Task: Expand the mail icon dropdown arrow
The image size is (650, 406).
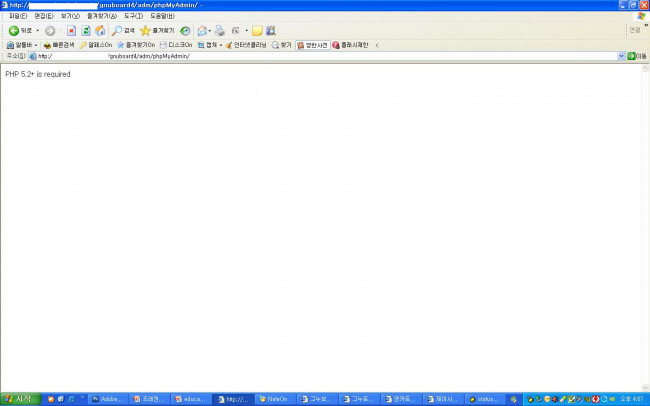Action: click(x=210, y=31)
